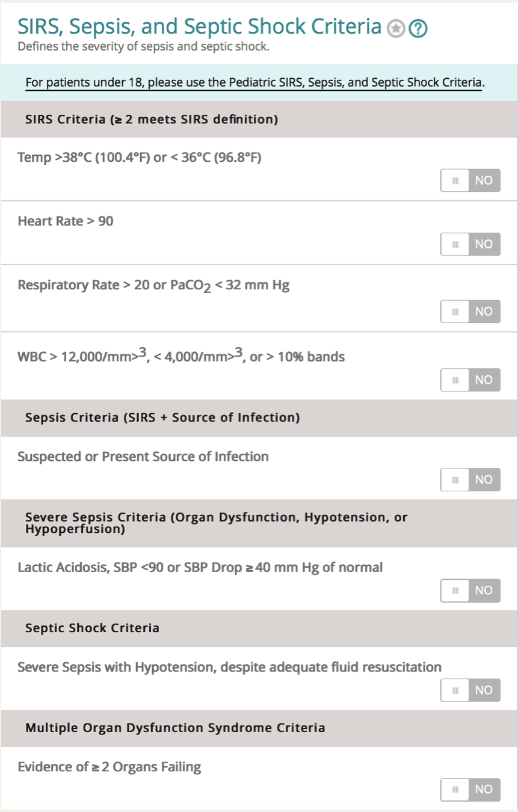The height and width of the screenshot is (812, 518).
Task: Click Multiple Organ Dysfunction Syndrome Criteria header
Action: (175, 728)
